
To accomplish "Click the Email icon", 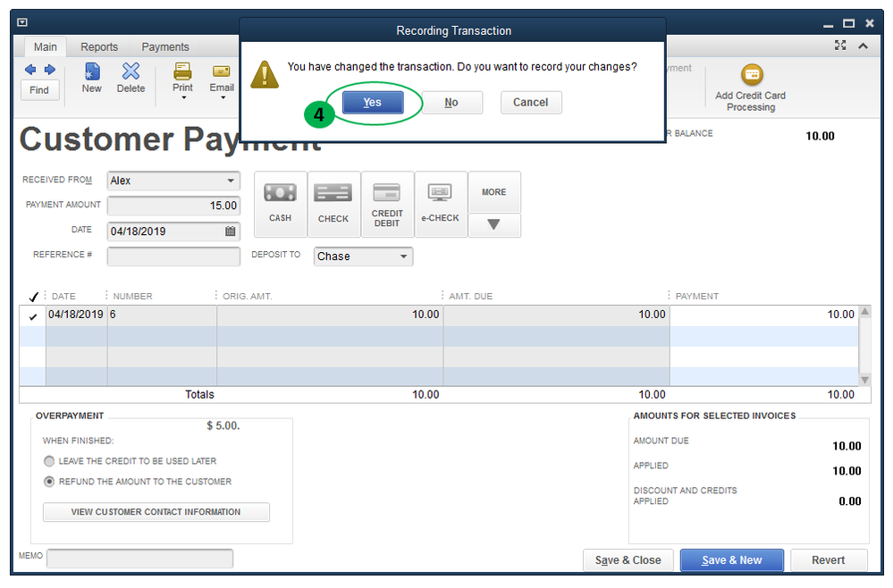I will click(x=221, y=71).
